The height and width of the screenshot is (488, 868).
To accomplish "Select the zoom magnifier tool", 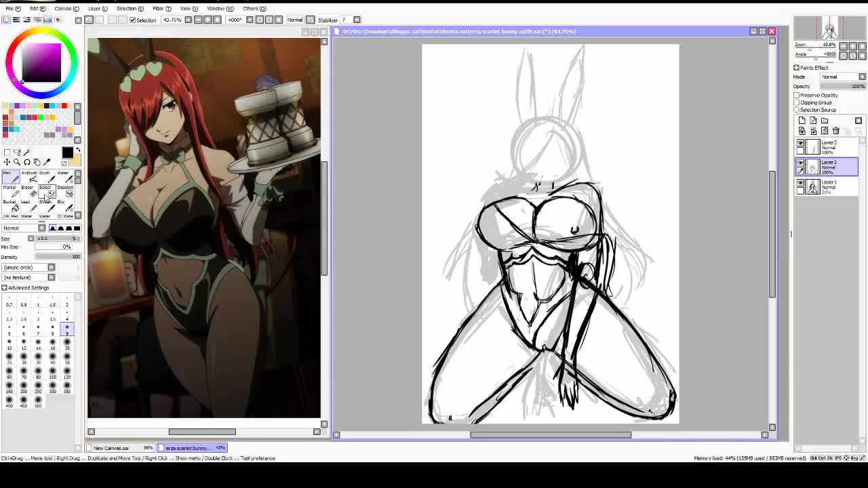I will click(17, 162).
